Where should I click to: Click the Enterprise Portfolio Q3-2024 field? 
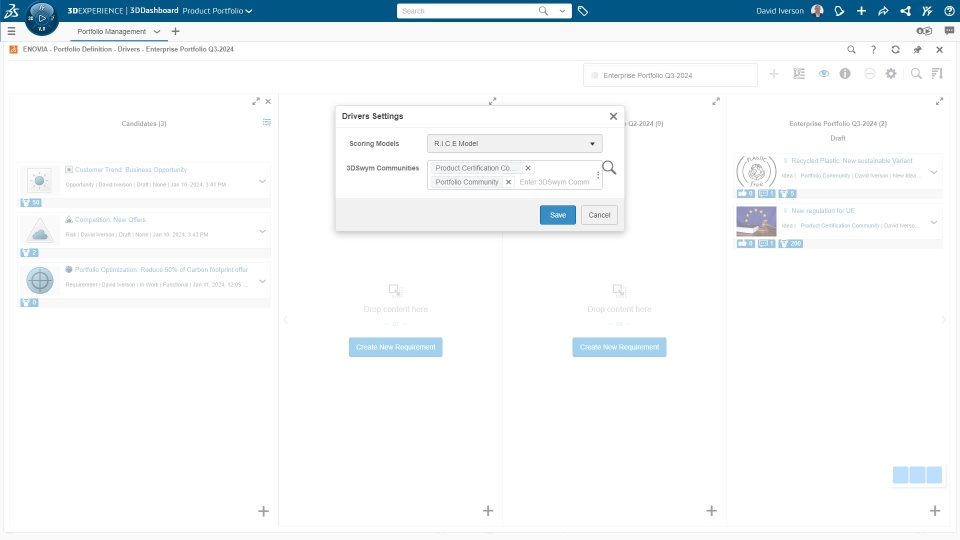(670, 75)
